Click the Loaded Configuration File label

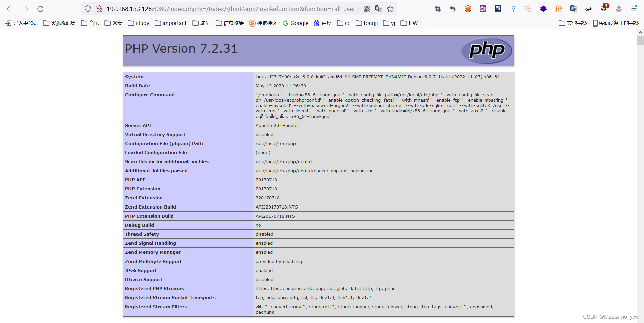click(156, 153)
